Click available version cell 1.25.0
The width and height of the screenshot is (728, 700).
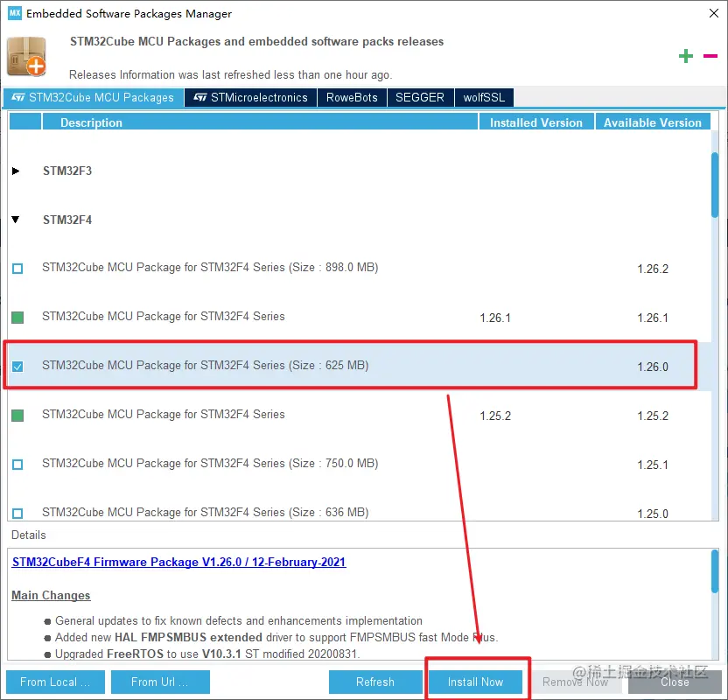(653, 514)
